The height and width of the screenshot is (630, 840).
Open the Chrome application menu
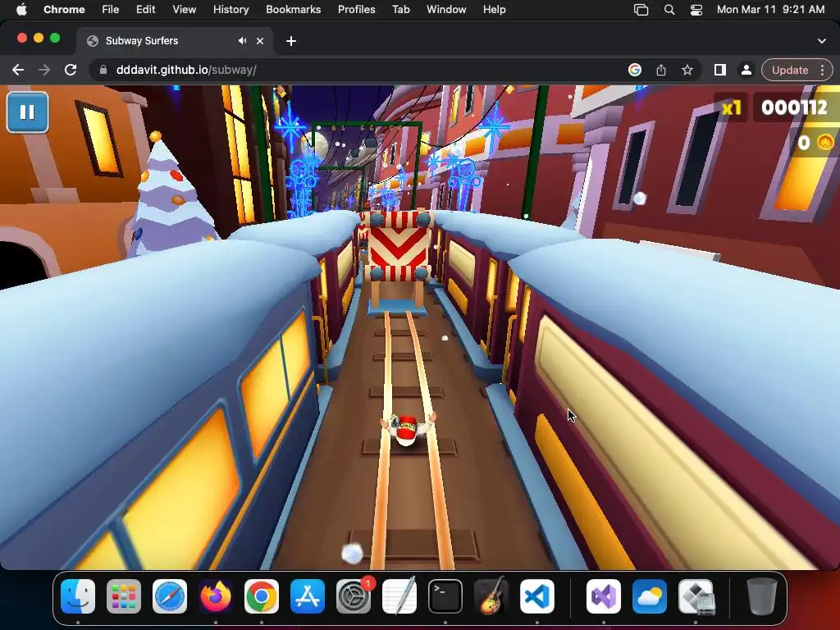[x=64, y=9]
